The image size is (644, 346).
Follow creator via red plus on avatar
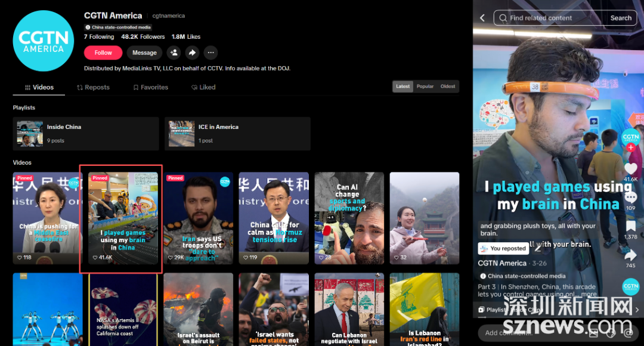click(x=631, y=147)
